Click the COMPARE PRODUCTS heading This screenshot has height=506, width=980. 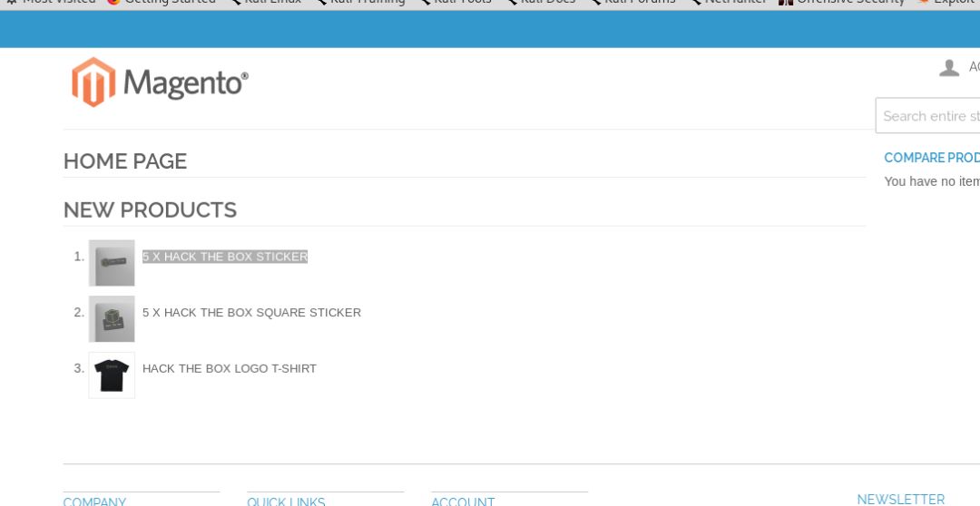pos(932,158)
